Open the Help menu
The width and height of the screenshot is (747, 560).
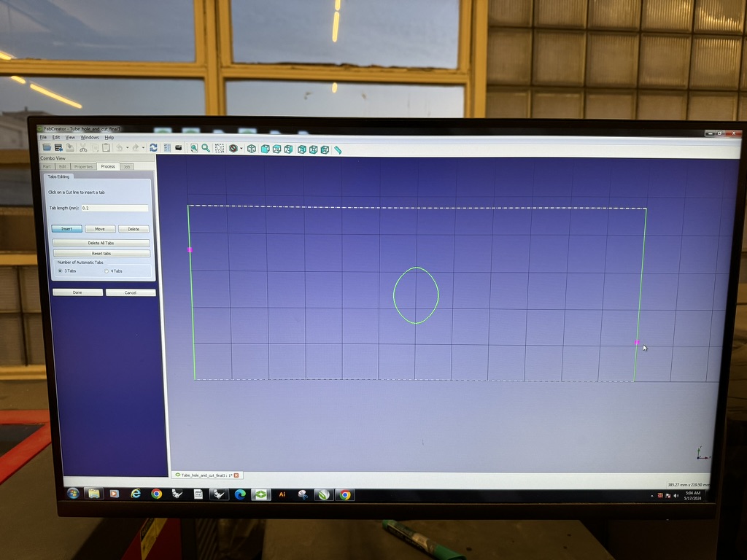click(109, 137)
